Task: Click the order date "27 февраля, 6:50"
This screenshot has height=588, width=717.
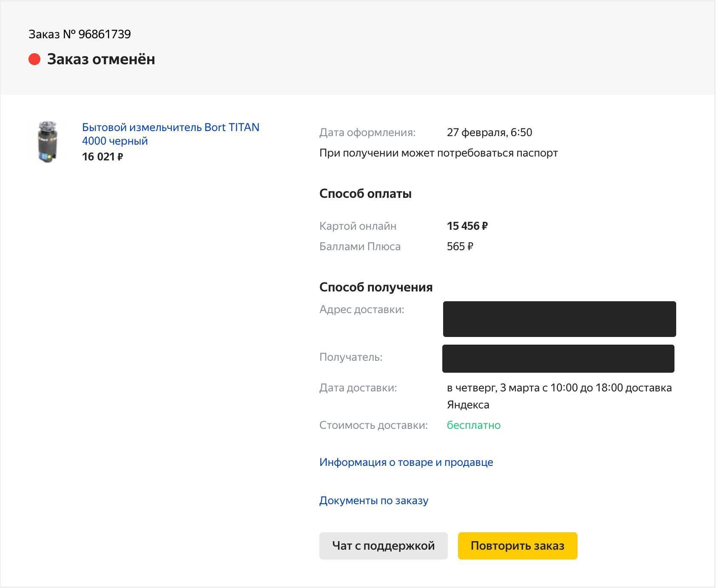Action: click(x=489, y=133)
